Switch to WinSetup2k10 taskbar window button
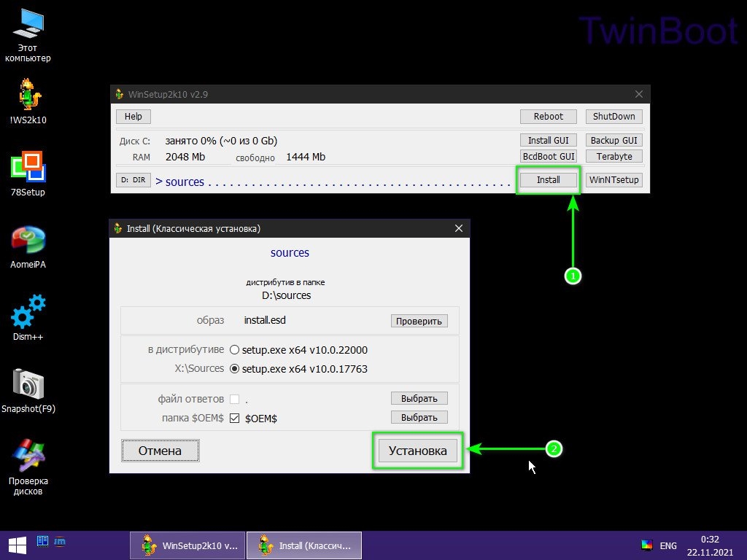This screenshot has width=747, height=560. pos(187,545)
